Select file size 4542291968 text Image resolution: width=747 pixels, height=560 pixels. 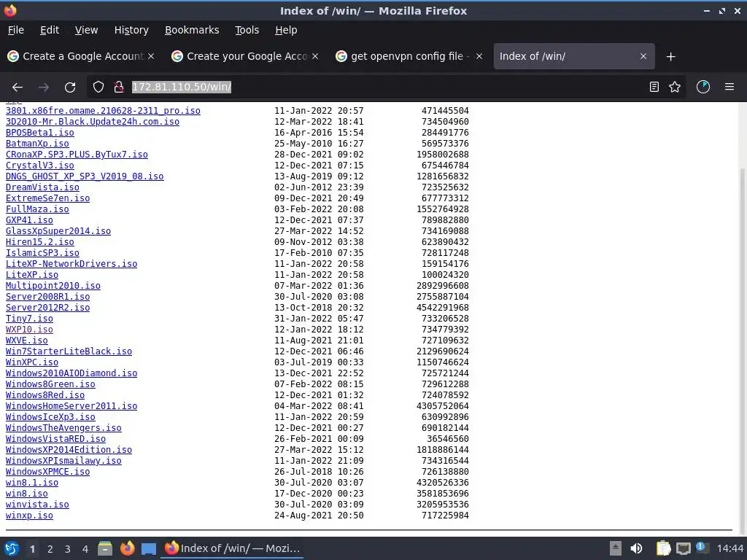pos(443,308)
